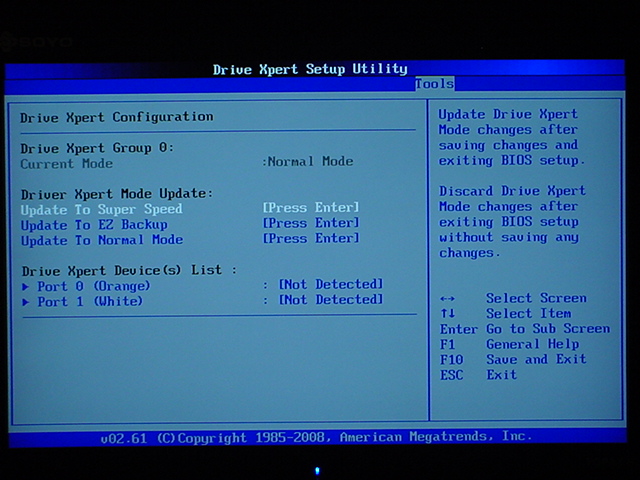Click [Press Enter] beside Normal Mode
The width and height of the screenshot is (640, 480).
[x=311, y=238]
